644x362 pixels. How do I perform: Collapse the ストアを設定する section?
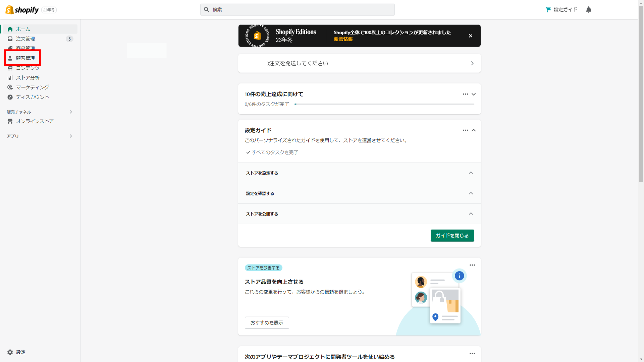(x=471, y=173)
